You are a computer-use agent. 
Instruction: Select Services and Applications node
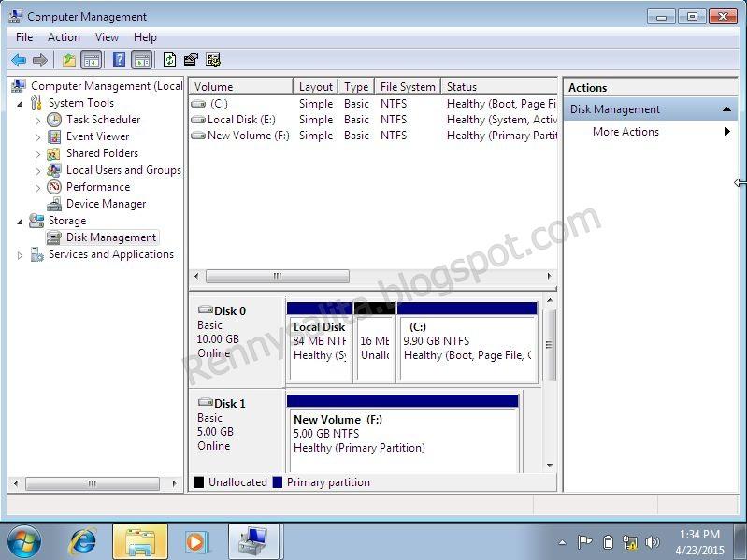click(x=111, y=254)
